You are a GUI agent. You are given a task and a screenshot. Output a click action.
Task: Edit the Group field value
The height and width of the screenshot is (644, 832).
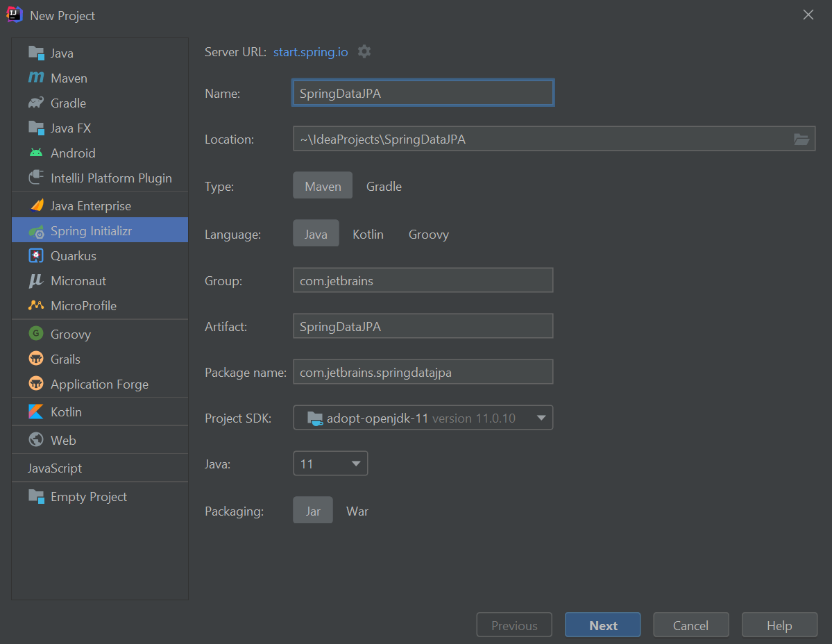coord(423,280)
